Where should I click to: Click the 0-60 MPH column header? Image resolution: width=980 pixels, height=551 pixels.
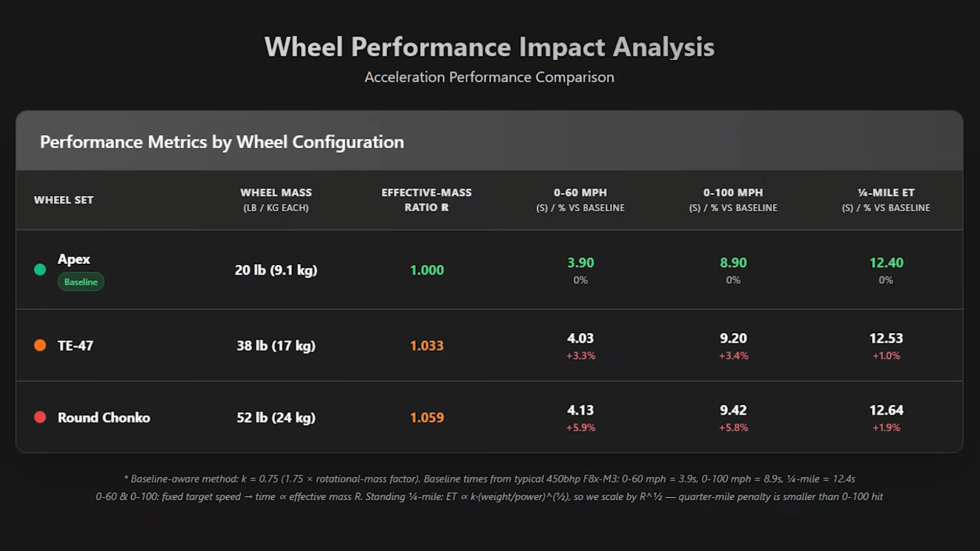[580, 199]
